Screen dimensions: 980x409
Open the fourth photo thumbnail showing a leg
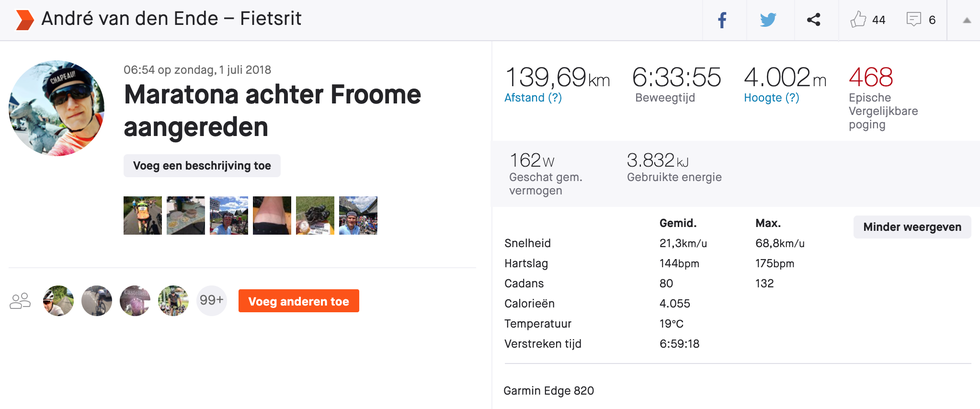tap(272, 215)
